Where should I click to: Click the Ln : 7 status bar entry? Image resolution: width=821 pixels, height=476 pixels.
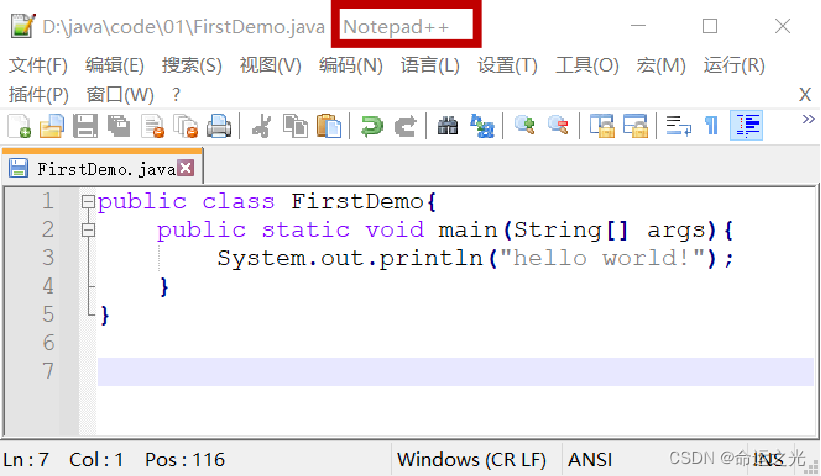tap(26, 460)
